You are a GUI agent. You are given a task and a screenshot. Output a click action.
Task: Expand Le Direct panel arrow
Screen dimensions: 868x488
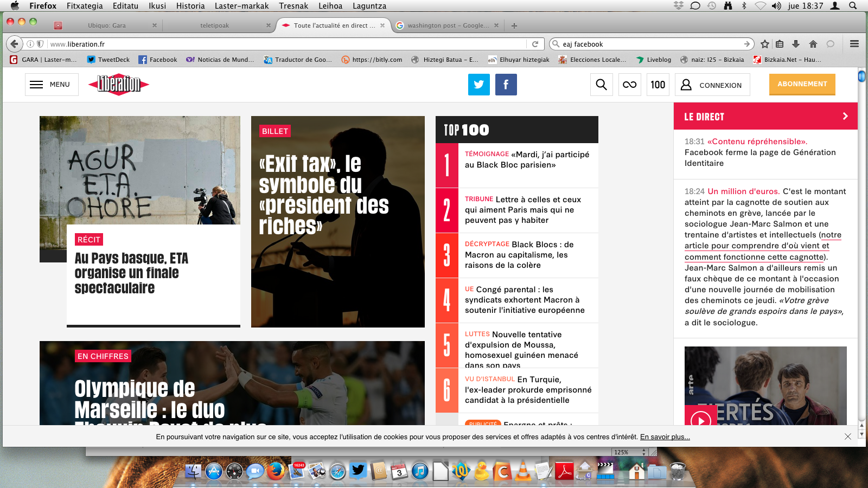click(x=845, y=116)
